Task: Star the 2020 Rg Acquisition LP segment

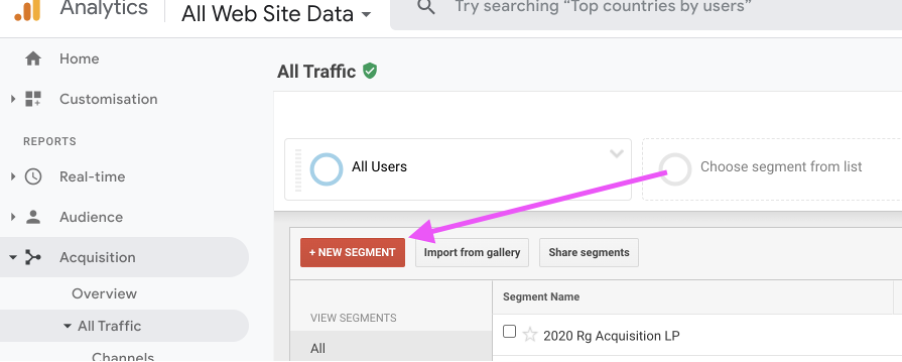Action: 530,334
